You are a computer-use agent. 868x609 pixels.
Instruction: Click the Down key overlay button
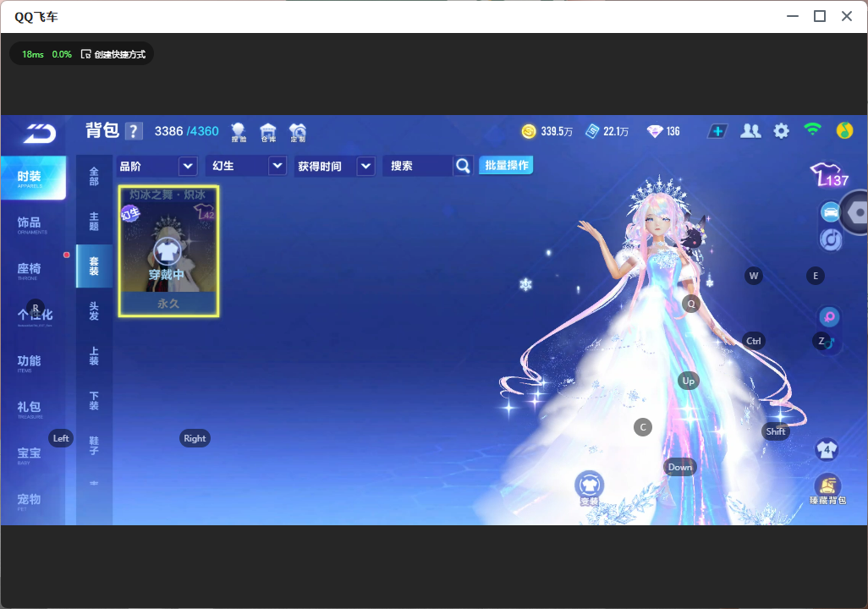click(x=680, y=467)
